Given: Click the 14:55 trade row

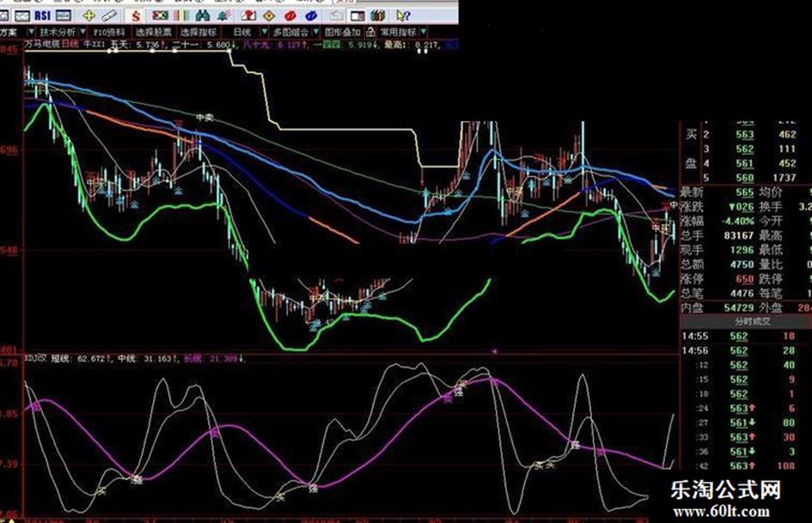Looking at the screenshot, I should tap(745, 336).
